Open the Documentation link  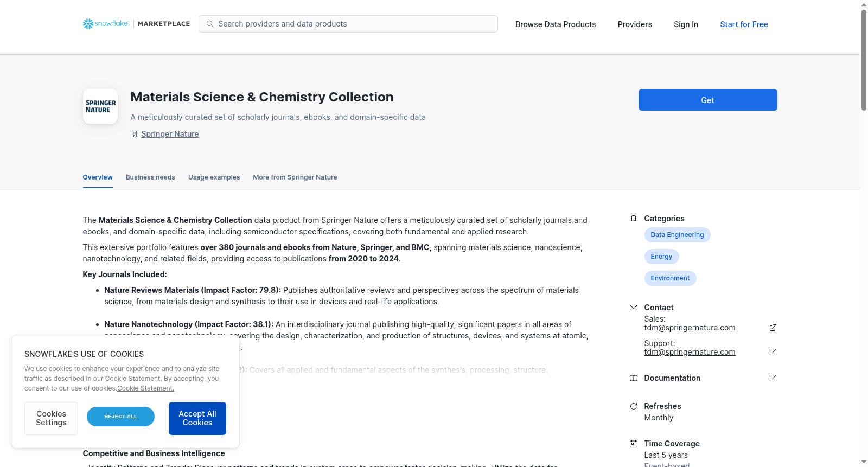(x=672, y=378)
